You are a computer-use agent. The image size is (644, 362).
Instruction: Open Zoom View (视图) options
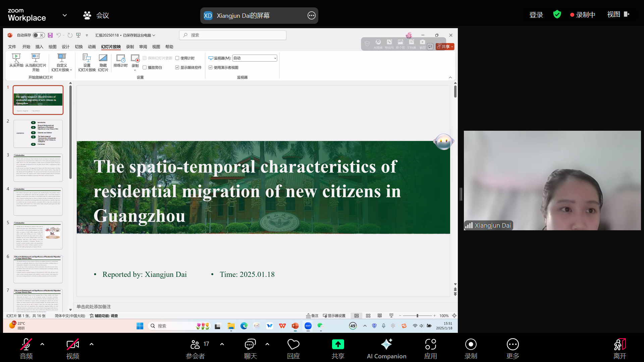click(x=618, y=14)
